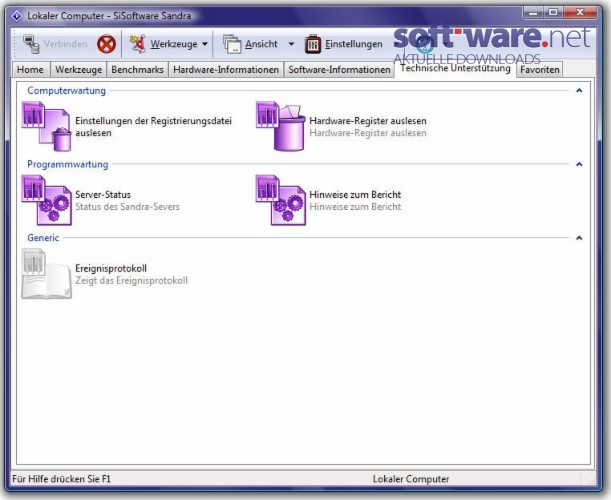Click the Einstellungen options icon
Screen dimensions: 611x500
click(x=313, y=44)
